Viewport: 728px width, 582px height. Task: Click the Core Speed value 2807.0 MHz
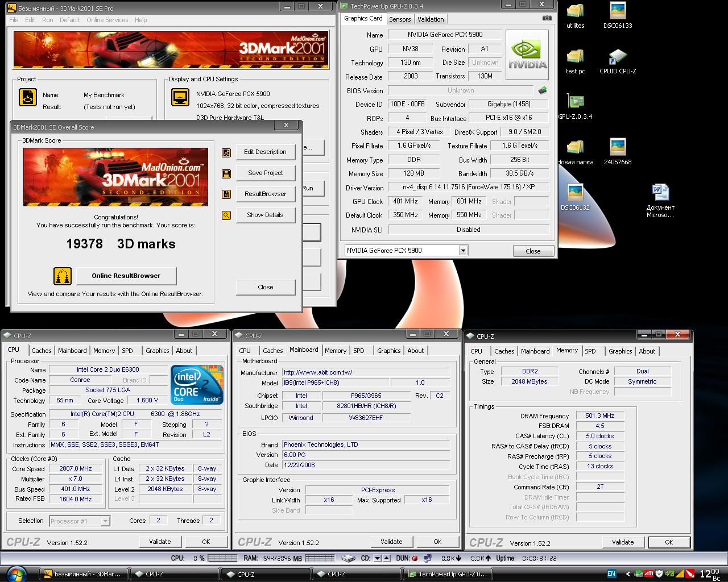point(75,469)
